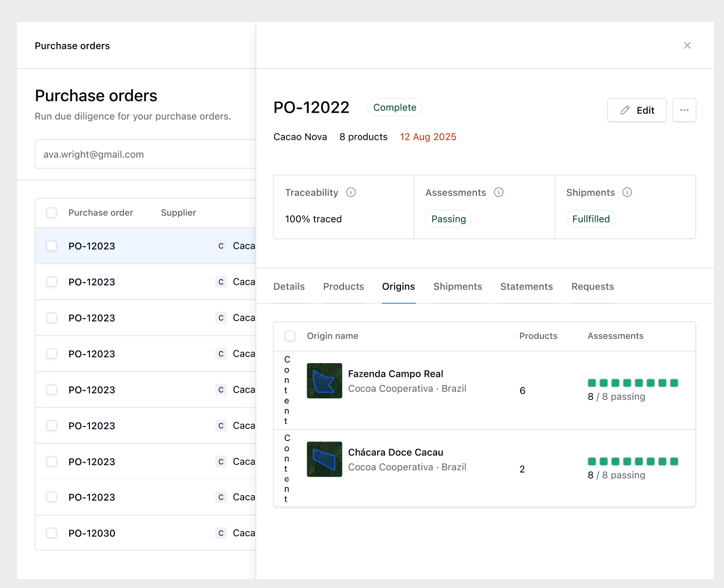The height and width of the screenshot is (588, 724).
Task: Switch to the Shipments tab
Action: [458, 287]
